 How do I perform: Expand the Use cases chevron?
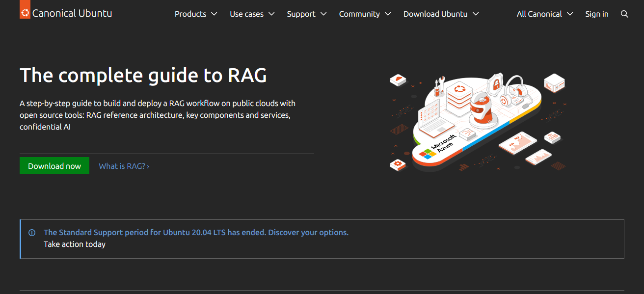[x=271, y=14]
